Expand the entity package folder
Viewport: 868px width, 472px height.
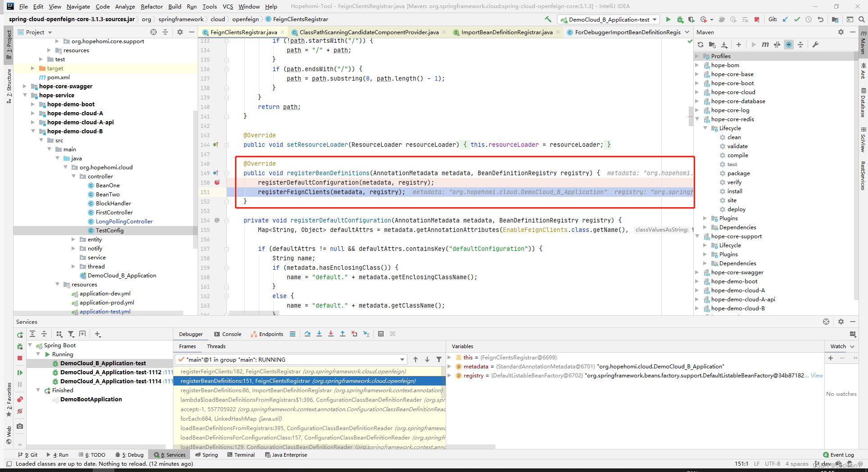73,239
